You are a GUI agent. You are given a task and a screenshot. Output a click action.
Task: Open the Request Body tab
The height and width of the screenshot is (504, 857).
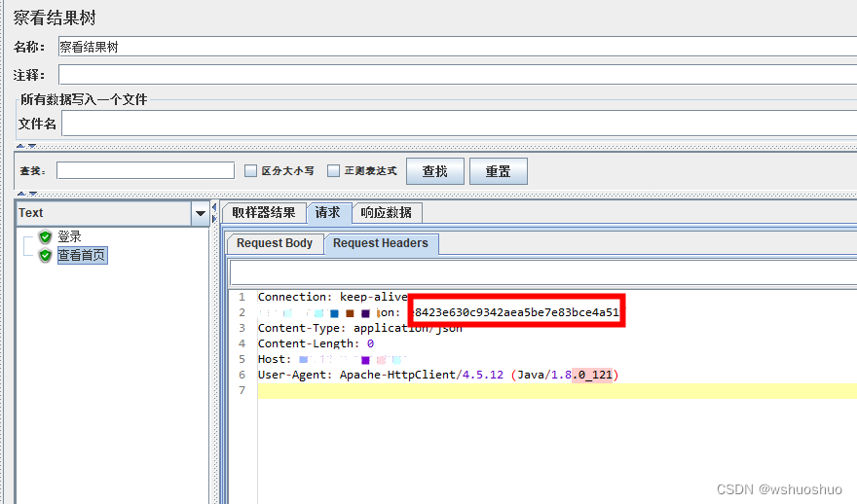pos(275,243)
